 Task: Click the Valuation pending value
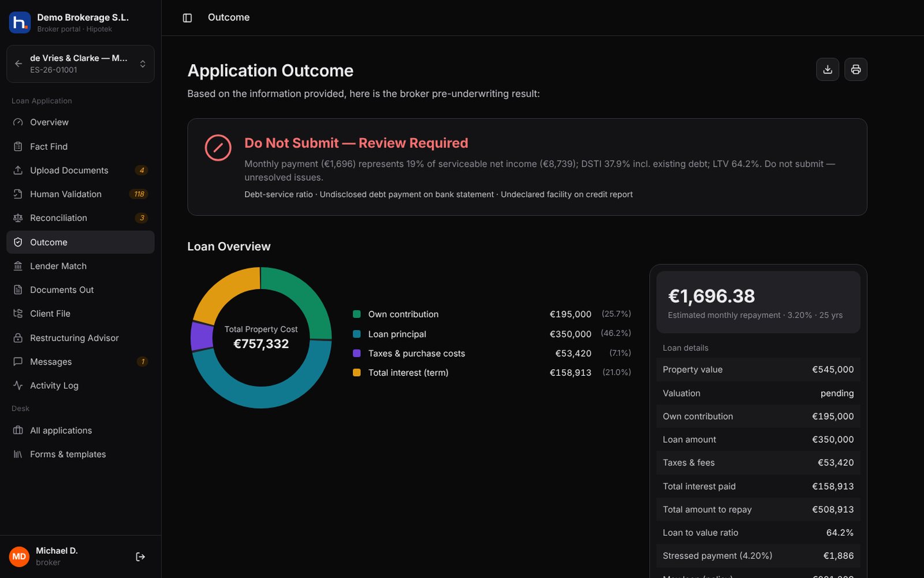(837, 393)
